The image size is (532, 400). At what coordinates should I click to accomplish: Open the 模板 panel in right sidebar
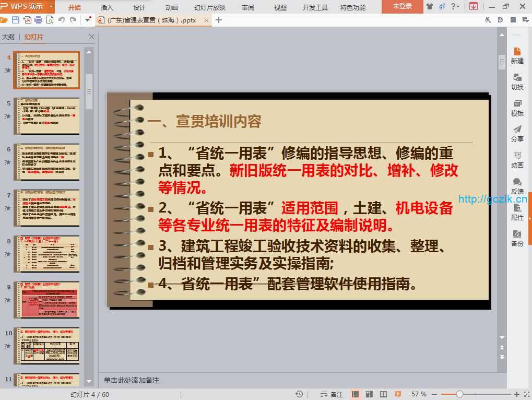pos(517,108)
